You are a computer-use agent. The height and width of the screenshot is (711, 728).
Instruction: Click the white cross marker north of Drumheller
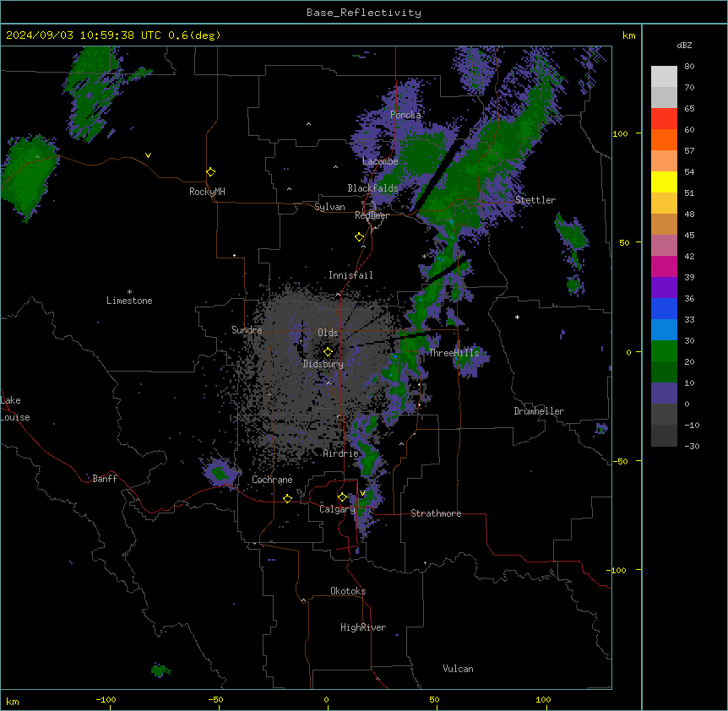(x=517, y=317)
